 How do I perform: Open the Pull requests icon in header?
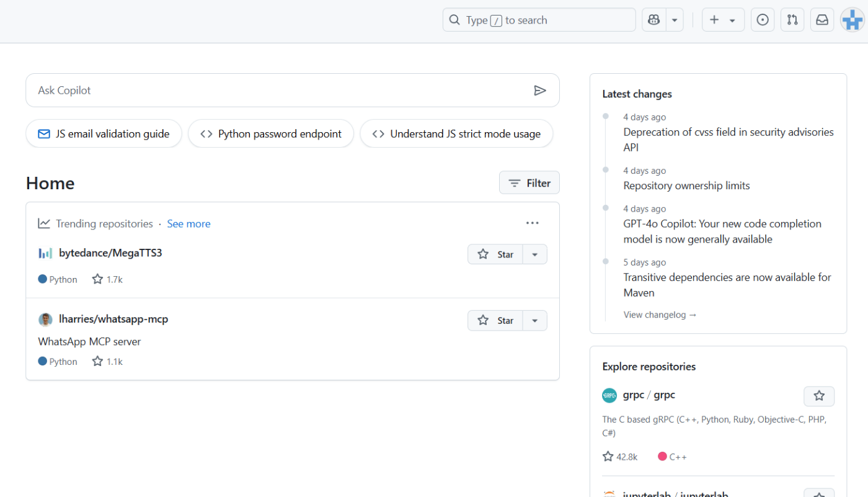point(792,20)
